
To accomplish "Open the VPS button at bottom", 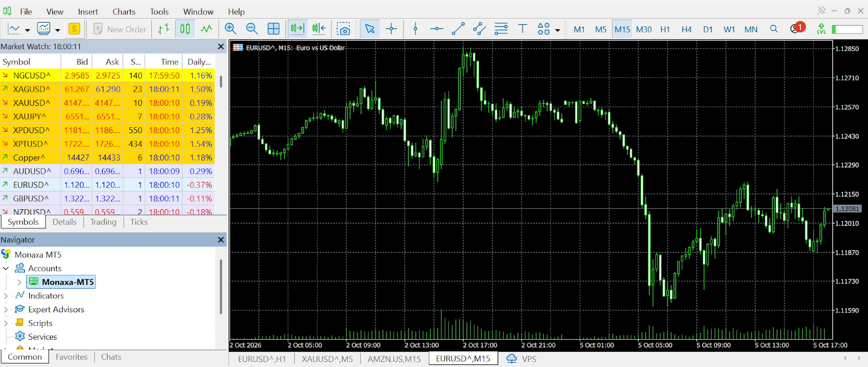I will (521, 359).
